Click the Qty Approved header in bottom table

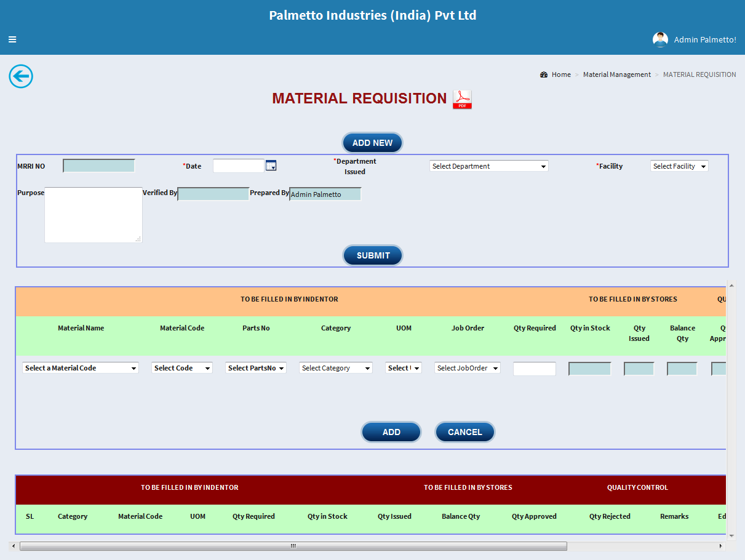pyautogui.click(x=534, y=516)
